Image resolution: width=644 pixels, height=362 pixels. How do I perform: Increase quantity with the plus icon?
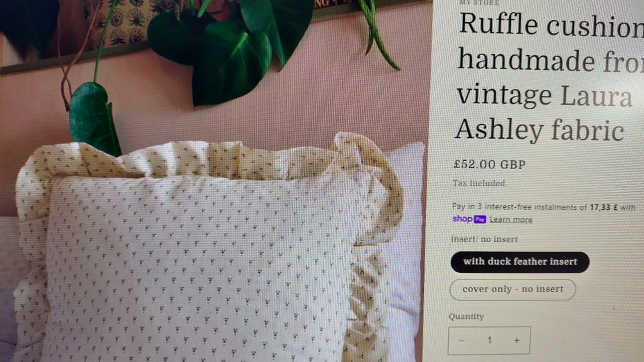(517, 341)
